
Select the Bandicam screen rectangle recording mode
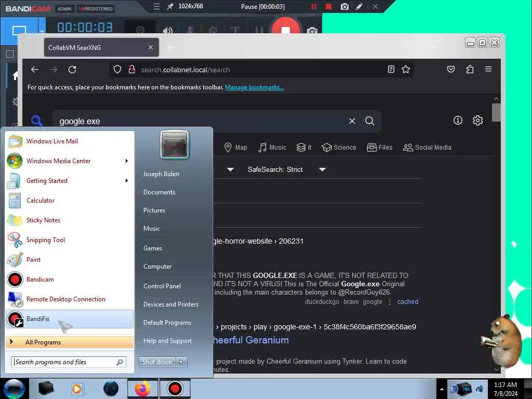(x=19, y=31)
